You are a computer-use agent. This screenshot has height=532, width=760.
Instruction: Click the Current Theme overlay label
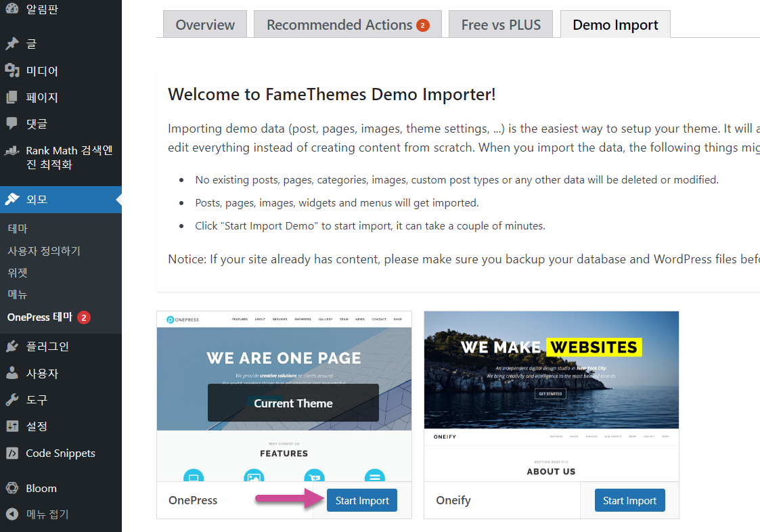[x=293, y=403]
